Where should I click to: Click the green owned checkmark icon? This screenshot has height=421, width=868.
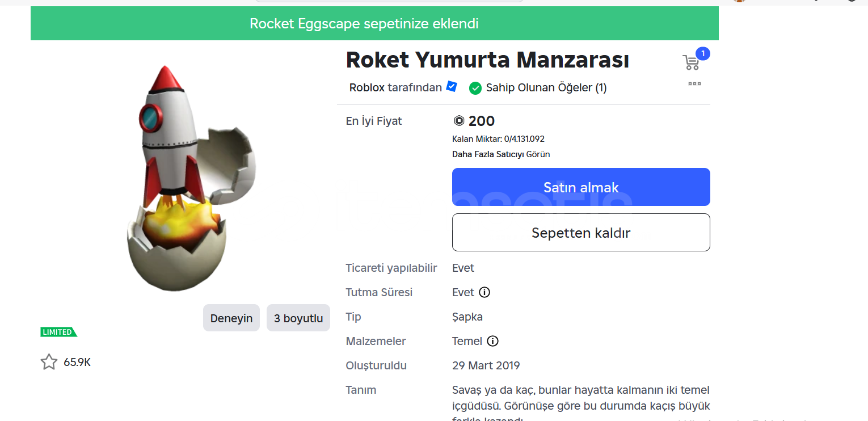475,89
